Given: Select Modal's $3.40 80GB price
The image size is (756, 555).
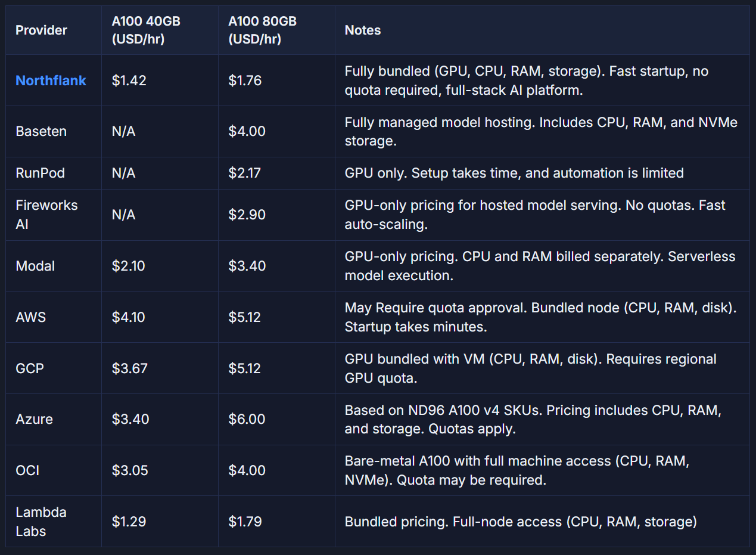Looking at the screenshot, I should [247, 266].
